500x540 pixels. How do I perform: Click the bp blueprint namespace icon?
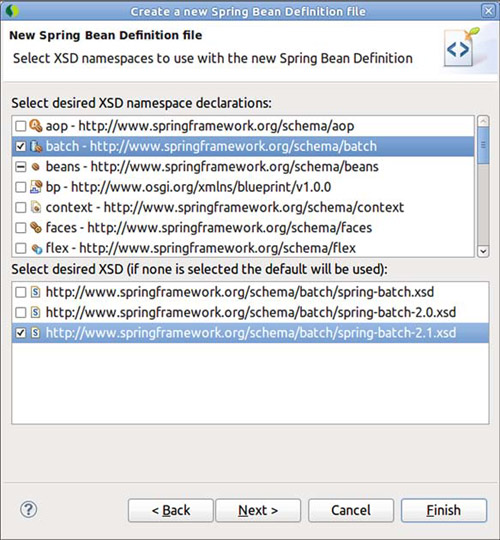36,187
